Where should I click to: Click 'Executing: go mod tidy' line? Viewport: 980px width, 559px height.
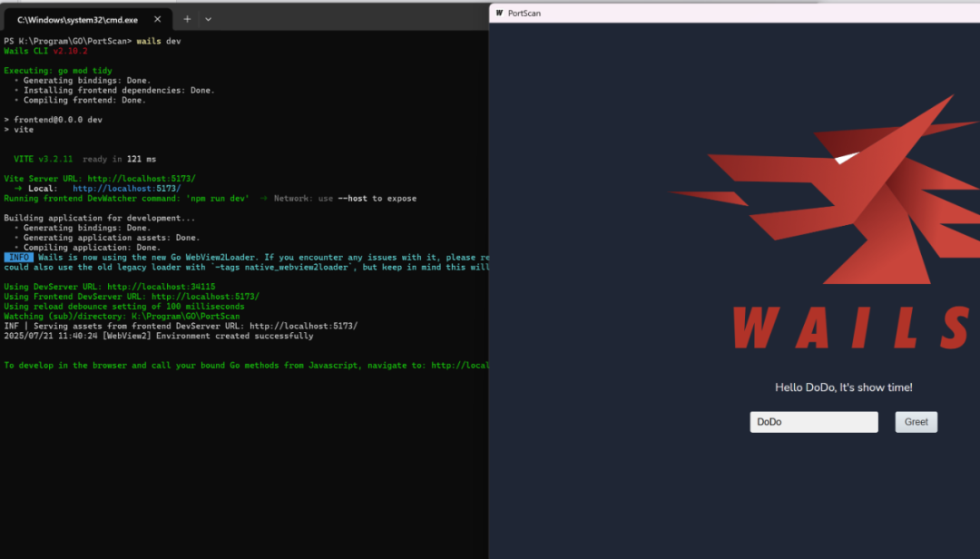[58, 71]
